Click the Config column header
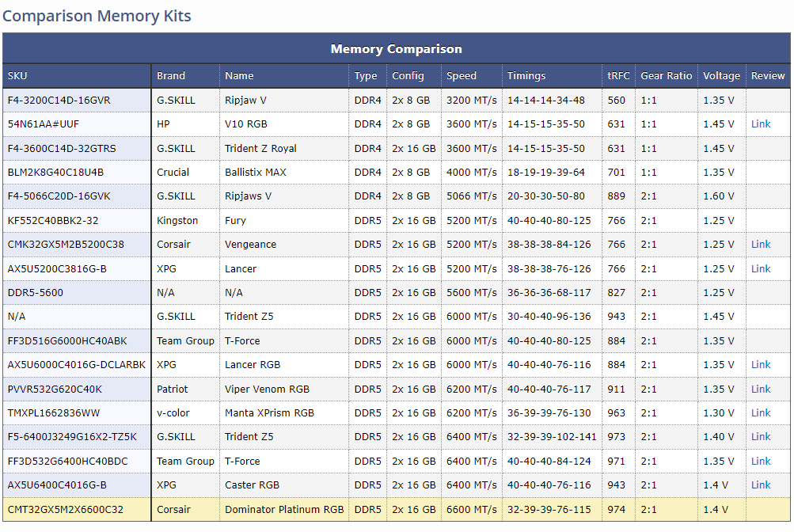Viewport: 794px width, 532px height. (x=408, y=76)
